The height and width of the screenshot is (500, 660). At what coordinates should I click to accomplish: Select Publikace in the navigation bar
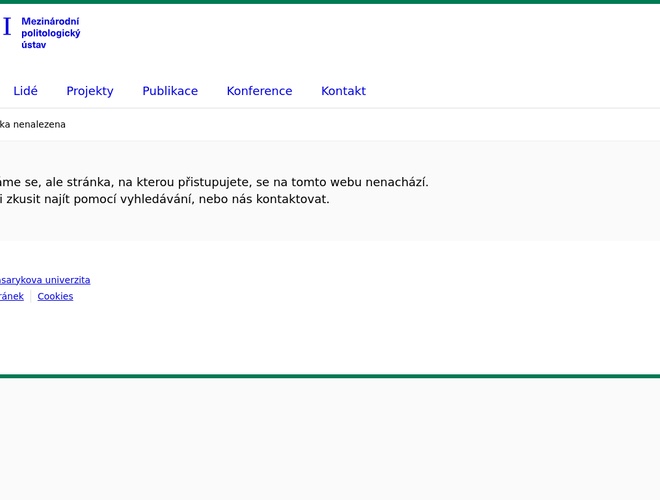[170, 91]
